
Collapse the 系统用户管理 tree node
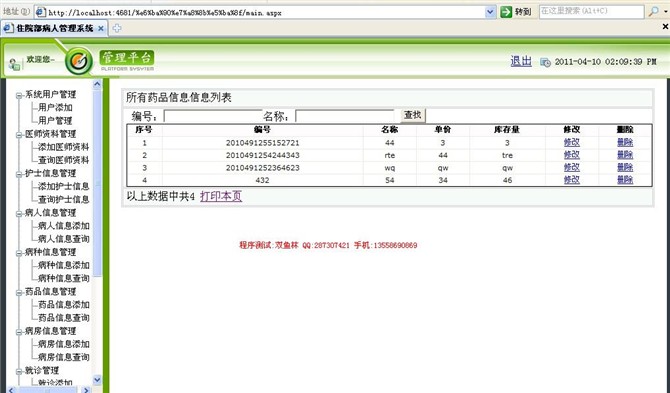(19, 96)
